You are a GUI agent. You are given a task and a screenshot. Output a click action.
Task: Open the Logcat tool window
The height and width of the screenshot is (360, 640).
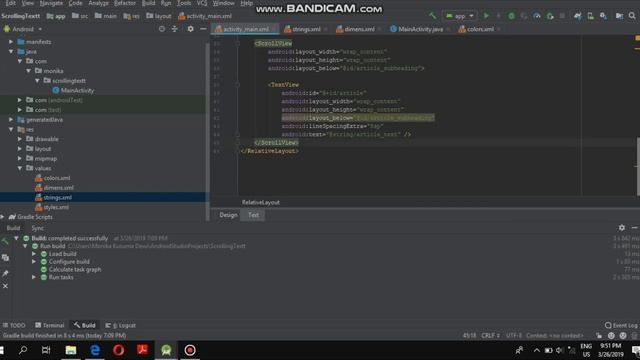tap(120, 325)
